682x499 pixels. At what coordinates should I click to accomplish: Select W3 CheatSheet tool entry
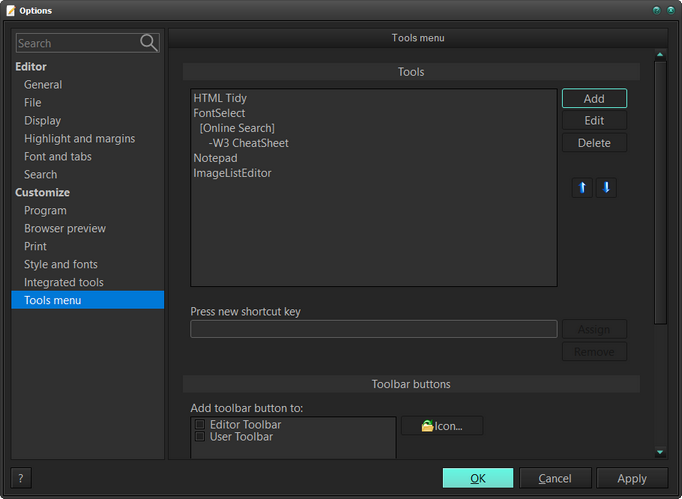(249, 143)
